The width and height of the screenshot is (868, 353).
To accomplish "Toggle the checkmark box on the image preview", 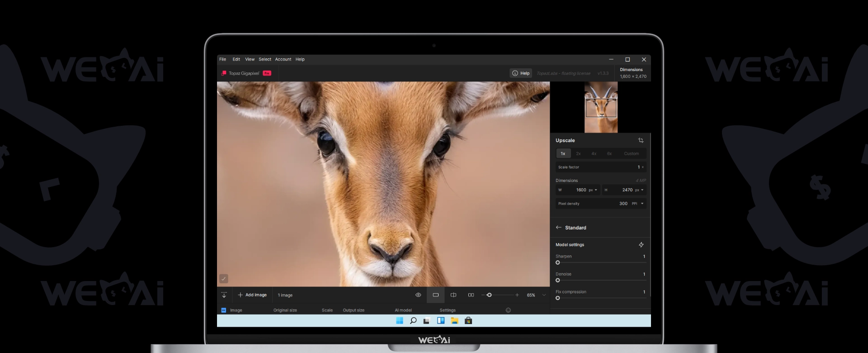I will click(223, 279).
